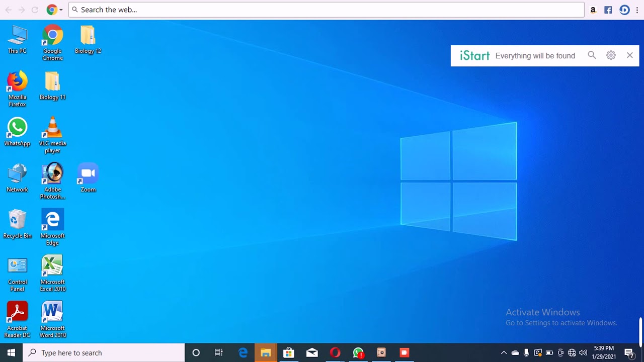Launch Opera from the taskbar
The width and height of the screenshot is (644, 362).
point(335,352)
